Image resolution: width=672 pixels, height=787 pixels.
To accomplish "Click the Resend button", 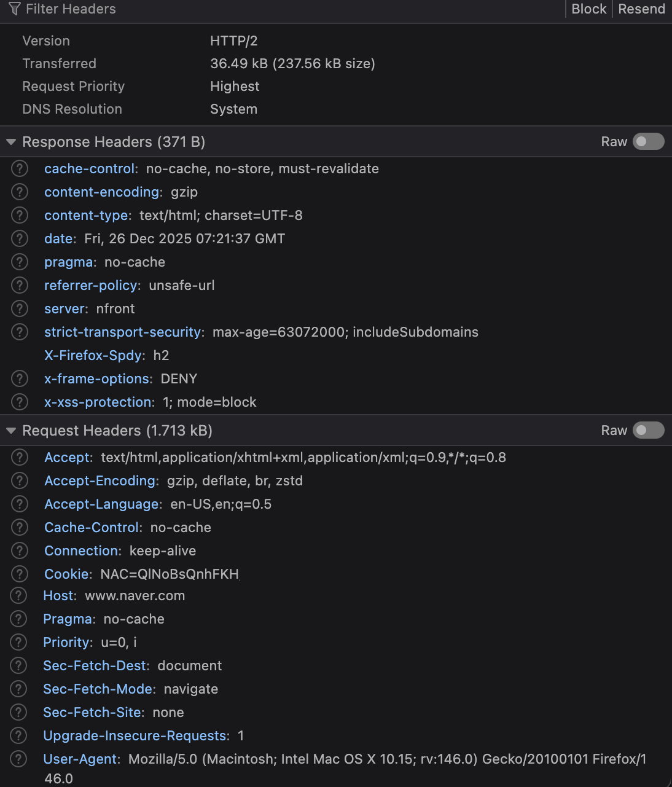I will tap(641, 9).
